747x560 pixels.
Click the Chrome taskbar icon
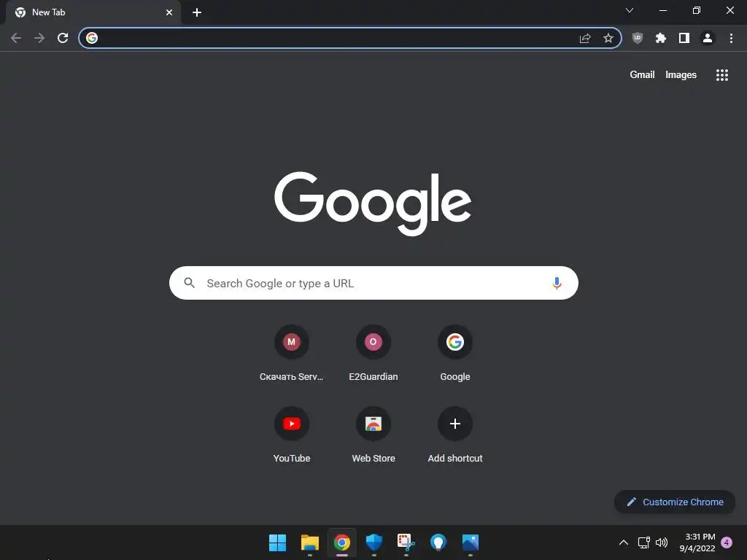(x=342, y=542)
